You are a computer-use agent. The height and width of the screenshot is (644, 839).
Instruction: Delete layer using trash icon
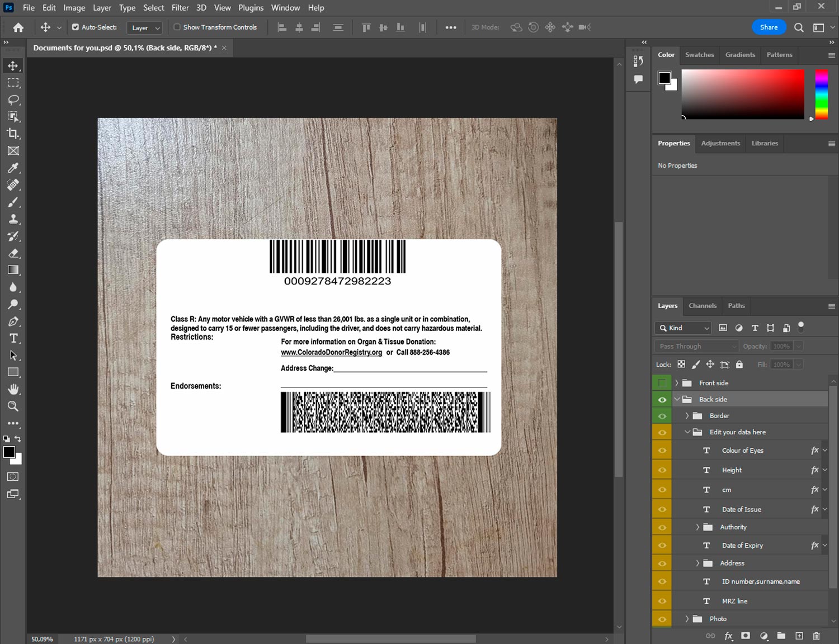point(816,636)
